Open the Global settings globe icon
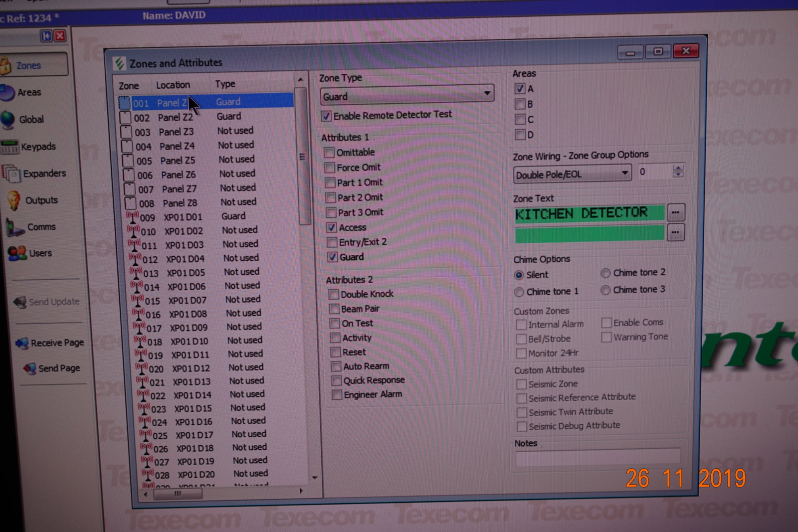This screenshot has height=532, width=798. point(8,120)
